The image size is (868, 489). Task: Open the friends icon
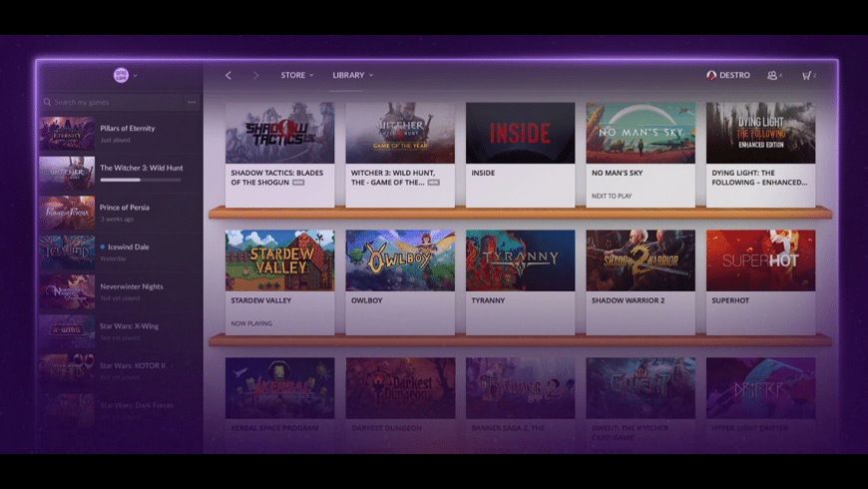point(771,75)
